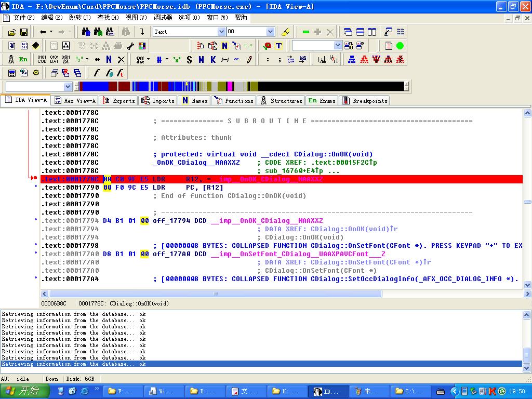
Task: Click the blue flow chart graph icon
Action: coord(352,59)
